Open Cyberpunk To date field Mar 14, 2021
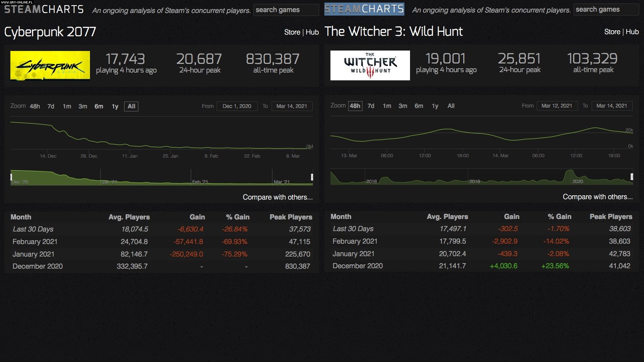Image resolution: width=644 pixels, height=362 pixels. tap(292, 106)
